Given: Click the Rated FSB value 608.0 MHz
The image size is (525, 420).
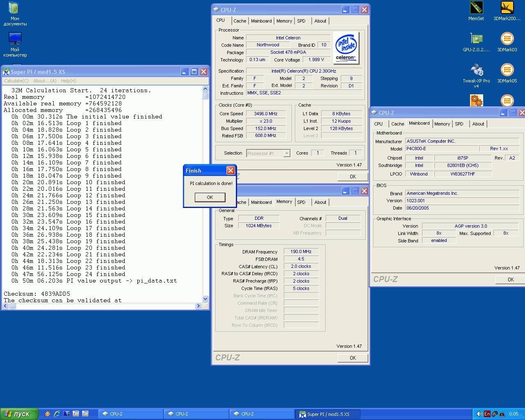Looking at the screenshot, I should point(265,136).
